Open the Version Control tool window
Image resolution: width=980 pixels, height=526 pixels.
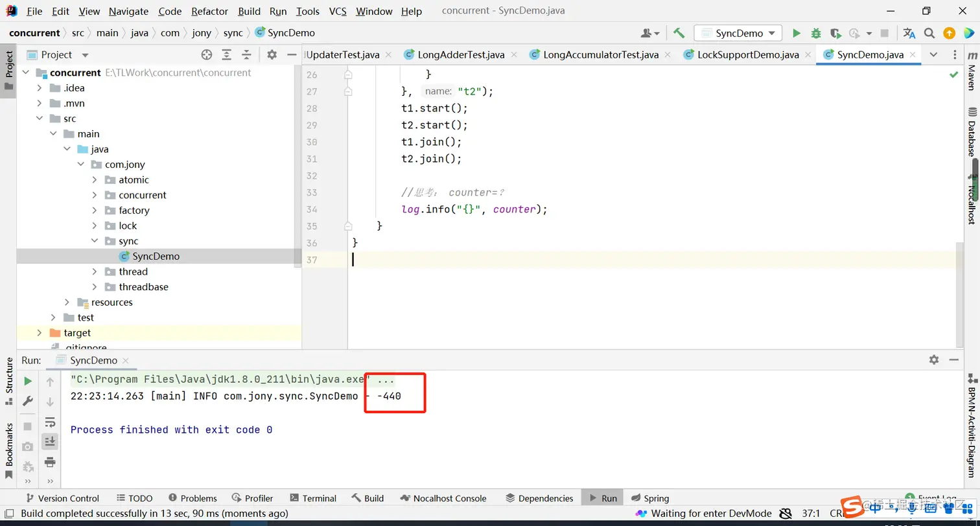pyautogui.click(x=62, y=498)
